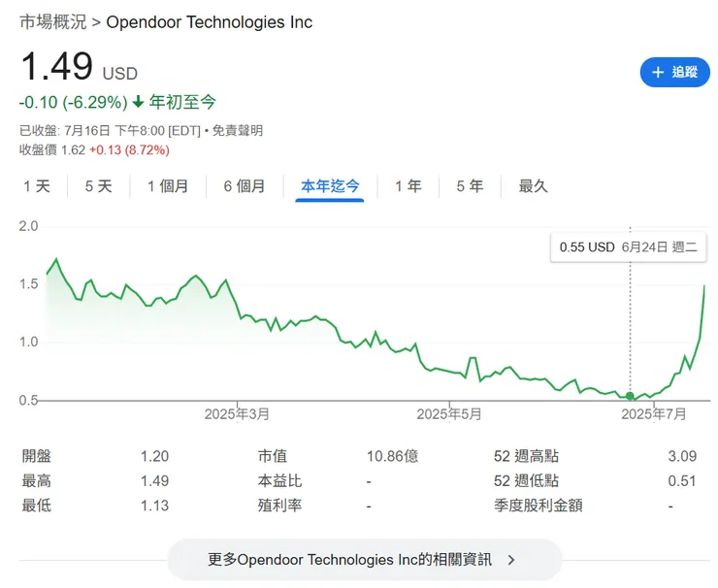Select the 5 天 range tab

98,186
